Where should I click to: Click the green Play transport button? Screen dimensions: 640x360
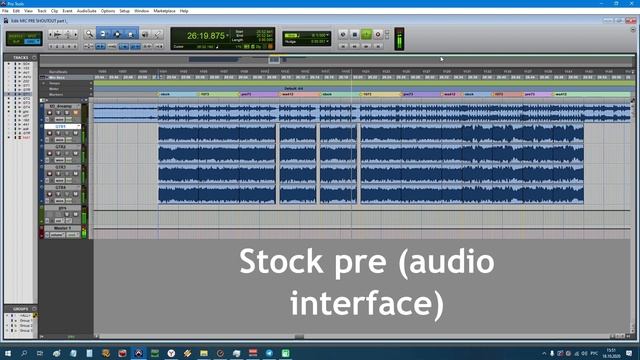coord(366,34)
